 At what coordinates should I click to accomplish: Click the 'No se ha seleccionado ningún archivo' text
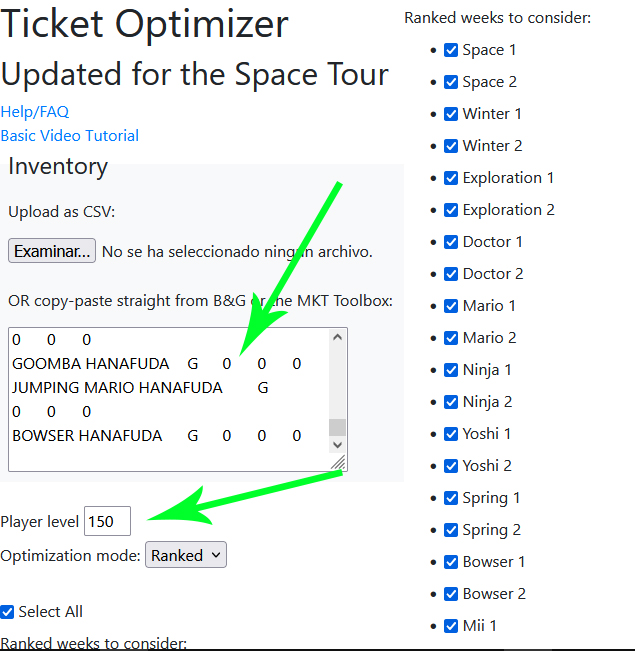[237, 252]
